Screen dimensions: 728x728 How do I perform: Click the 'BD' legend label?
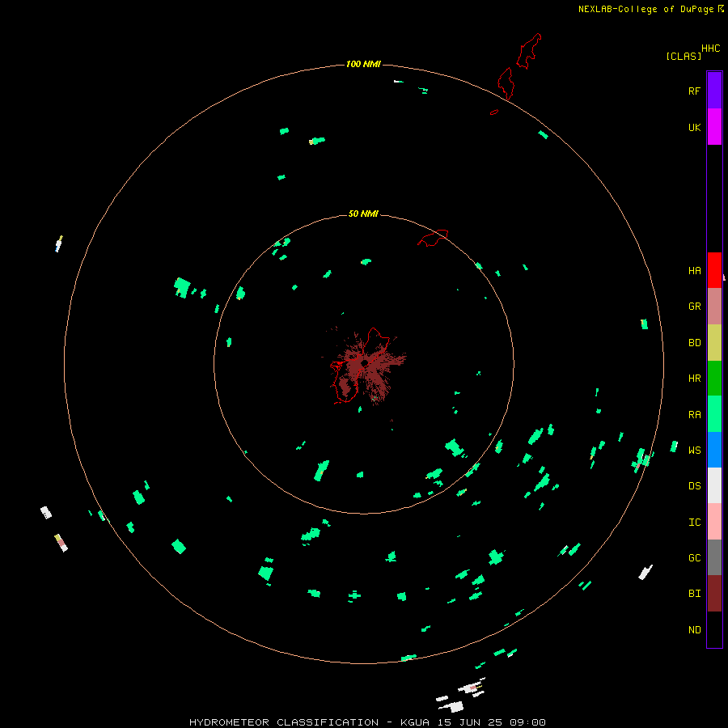pyautogui.click(x=694, y=343)
